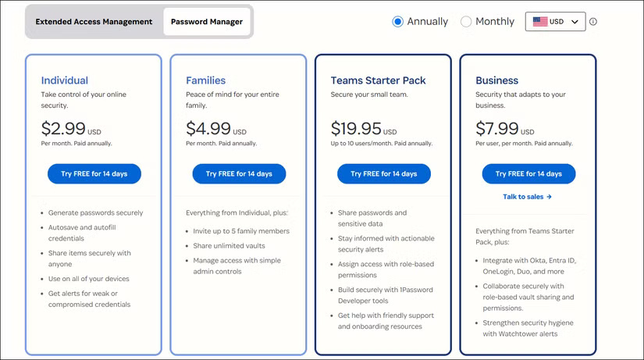
Task: Click the currency dropdown chevron
Action: click(x=575, y=22)
